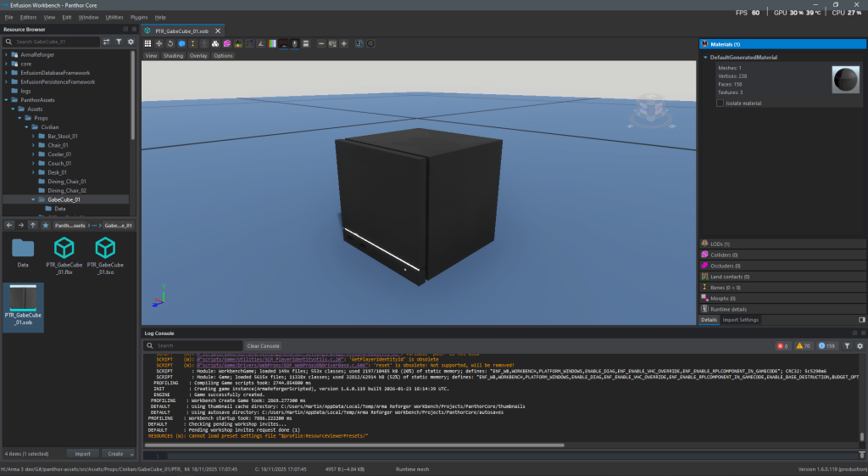Click the favorites star icon in file browser
868x476 pixels.
[45, 226]
